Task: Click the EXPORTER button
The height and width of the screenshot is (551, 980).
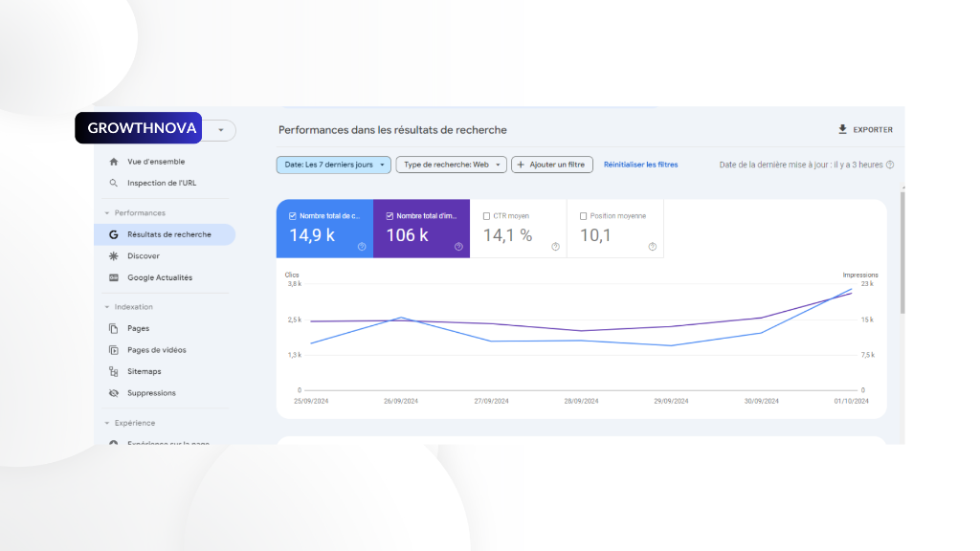Action: point(865,129)
